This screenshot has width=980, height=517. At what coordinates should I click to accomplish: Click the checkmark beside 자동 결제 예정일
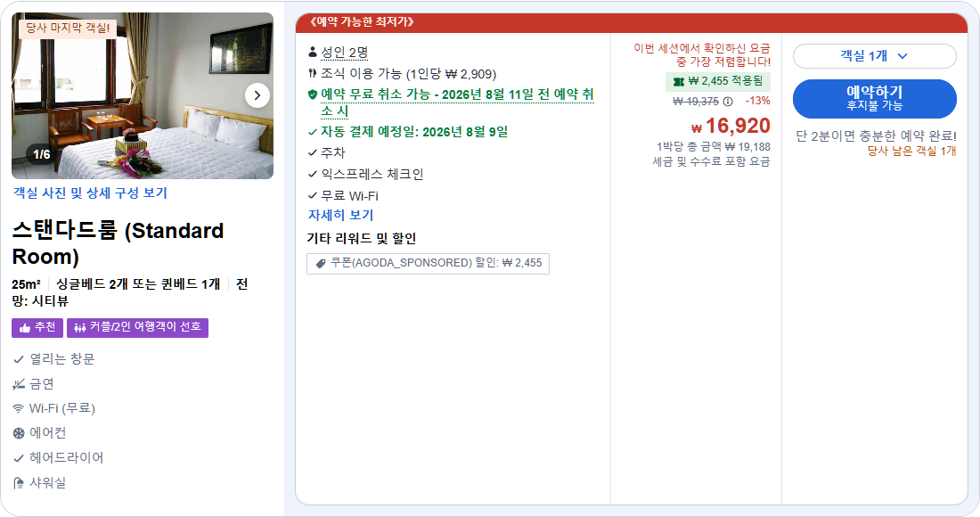[313, 132]
